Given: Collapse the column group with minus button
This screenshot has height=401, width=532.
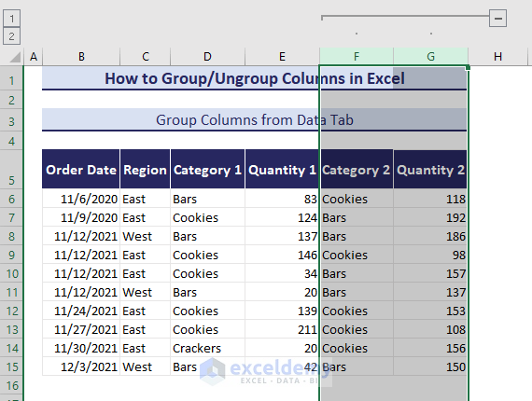Looking at the screenshot, I should [497, 19].
